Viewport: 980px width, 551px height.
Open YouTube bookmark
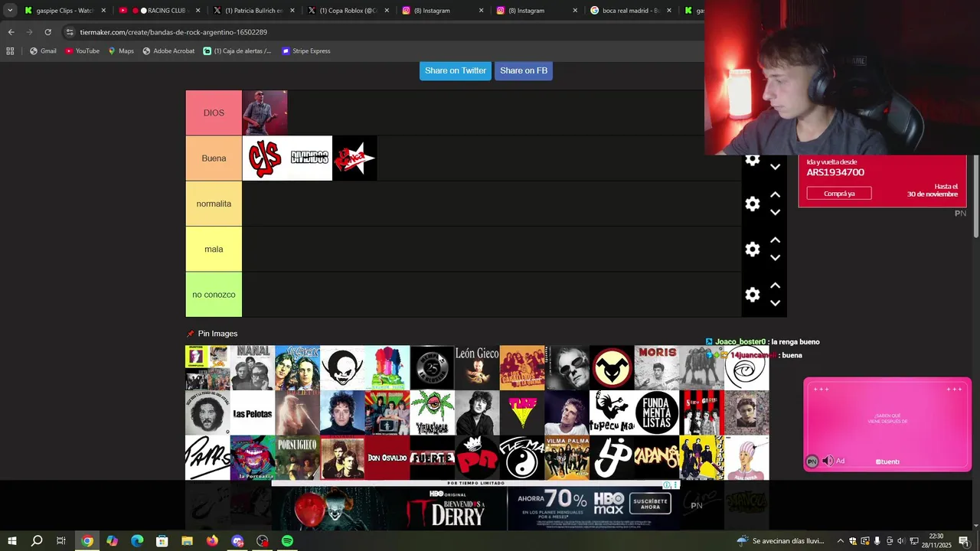click(x=82, y=51)
